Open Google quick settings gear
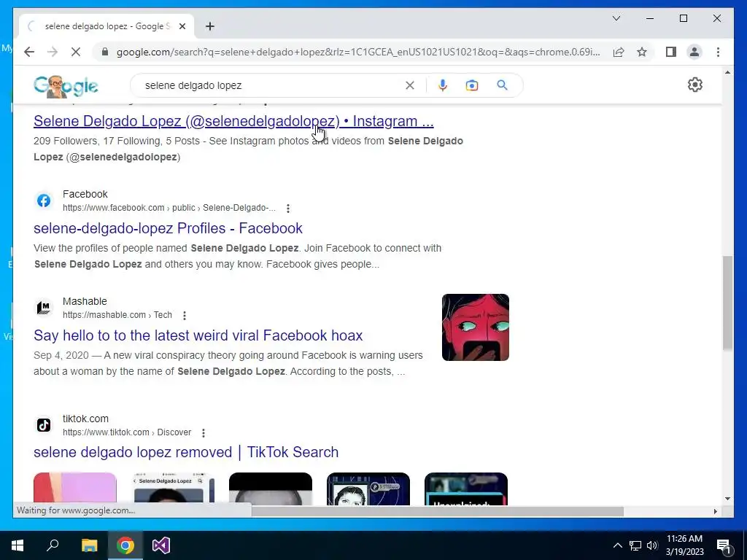Image resolution: width=747 pixels, height=560 pixels. pos(695,85)
